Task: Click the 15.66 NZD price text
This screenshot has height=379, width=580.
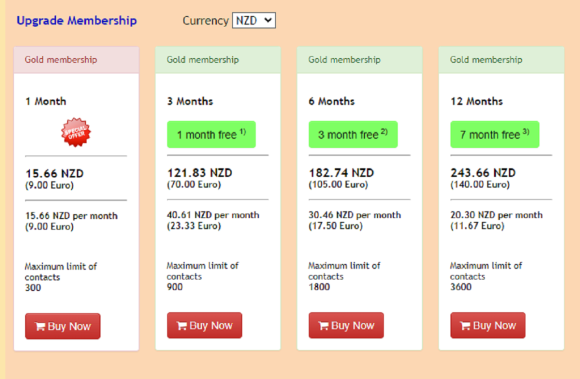Action: pyautogui.click(x=54, y=173)
